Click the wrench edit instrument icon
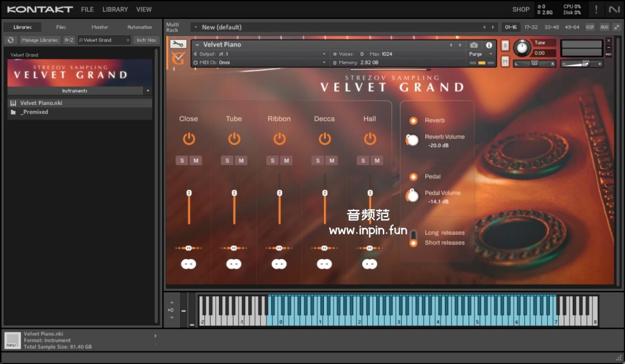The image size is (625, 364). click(178, 44)
